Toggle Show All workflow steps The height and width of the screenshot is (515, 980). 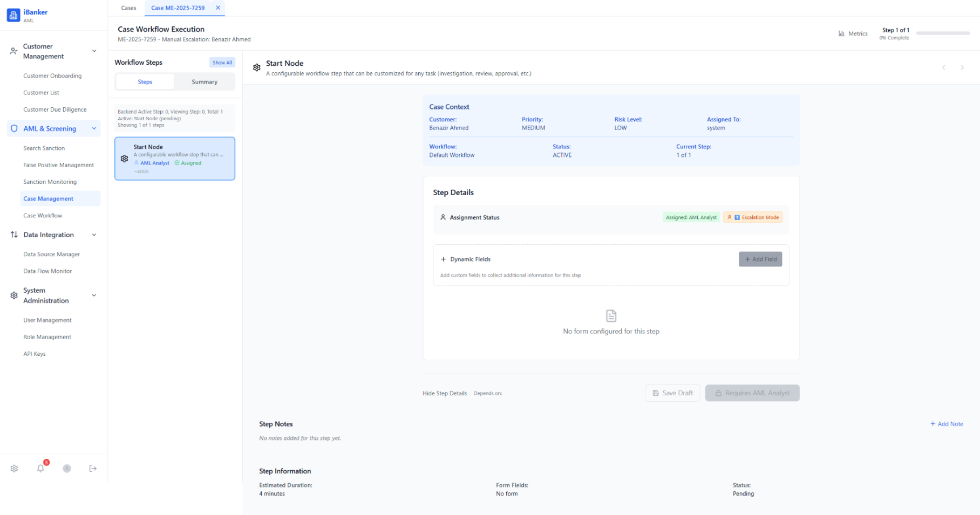[x=222, y=63]
